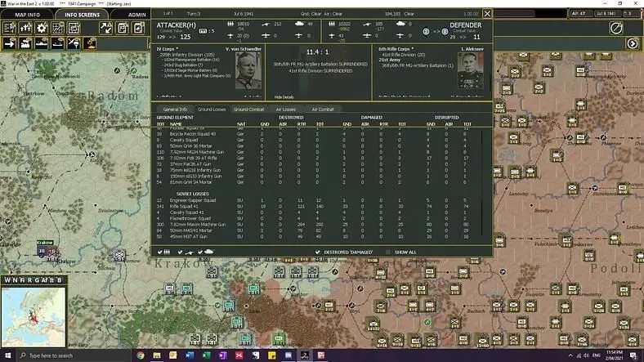Screen dimensions: 644x362
Task: Select the highlighted build fortification mode icon
Action: 90,43
